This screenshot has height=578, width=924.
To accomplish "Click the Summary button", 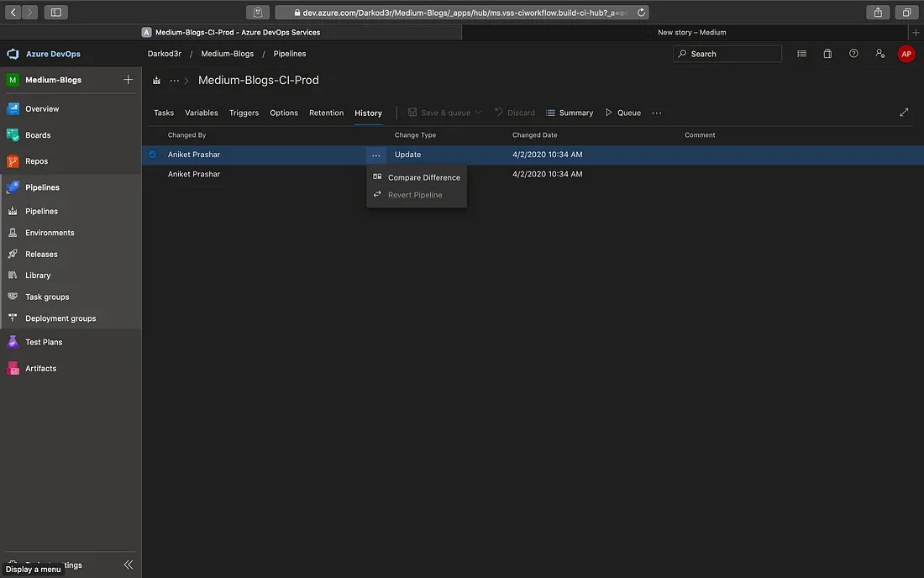I will (570, 113).
